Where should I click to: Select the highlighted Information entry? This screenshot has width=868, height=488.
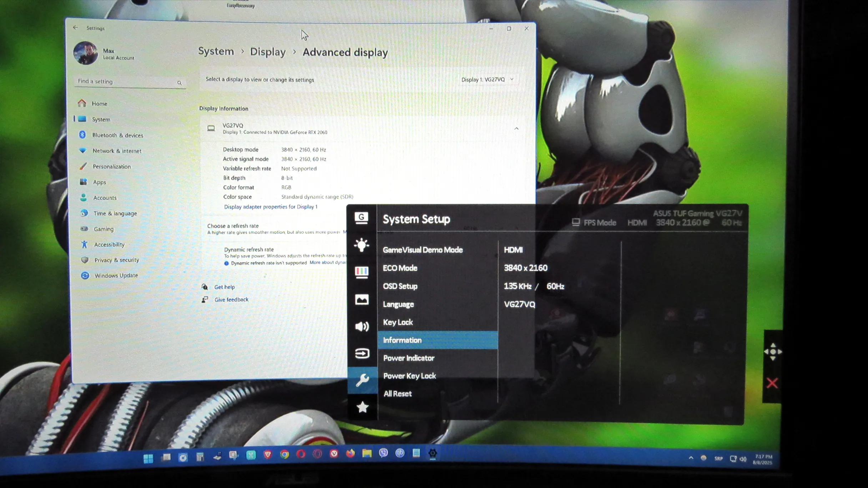pyautogui.click(x=438, y=340)
